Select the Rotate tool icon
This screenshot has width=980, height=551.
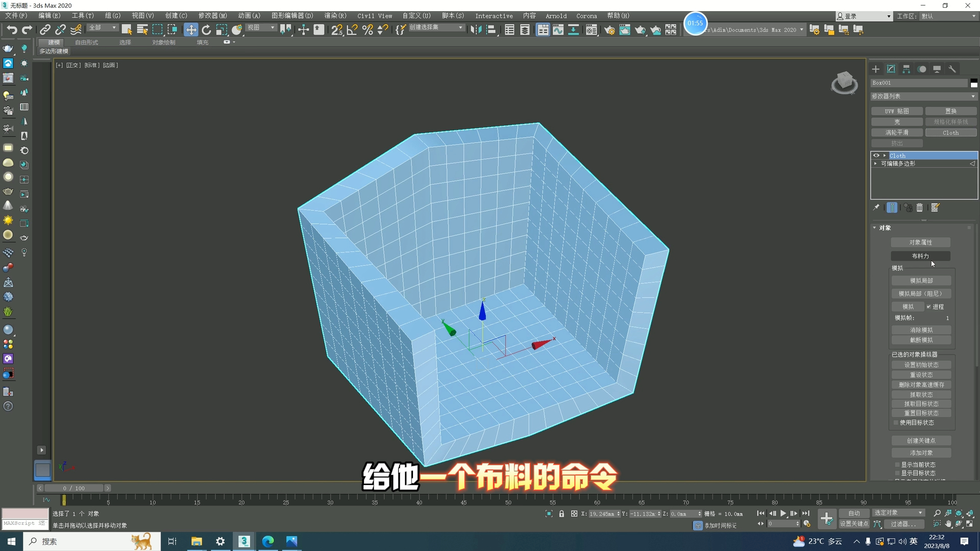[206, 30]
